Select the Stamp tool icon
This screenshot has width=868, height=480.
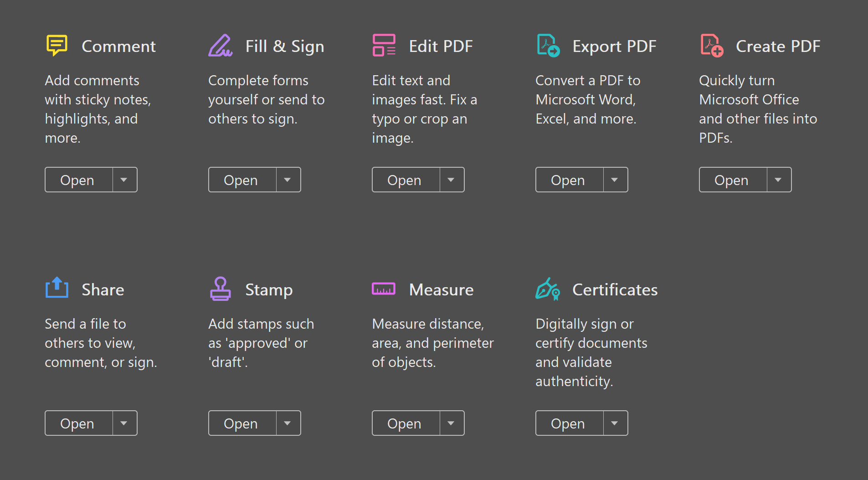pyautogui.click(x=220, y=289)
